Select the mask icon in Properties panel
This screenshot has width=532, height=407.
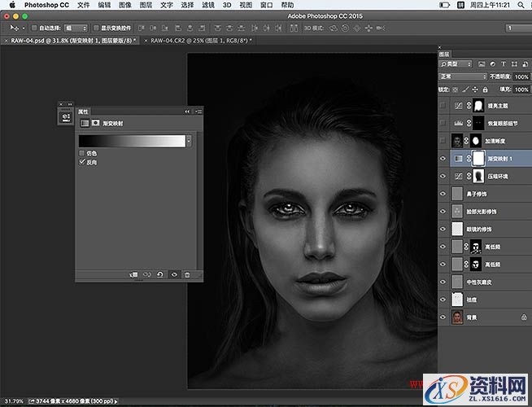[96, 124]
